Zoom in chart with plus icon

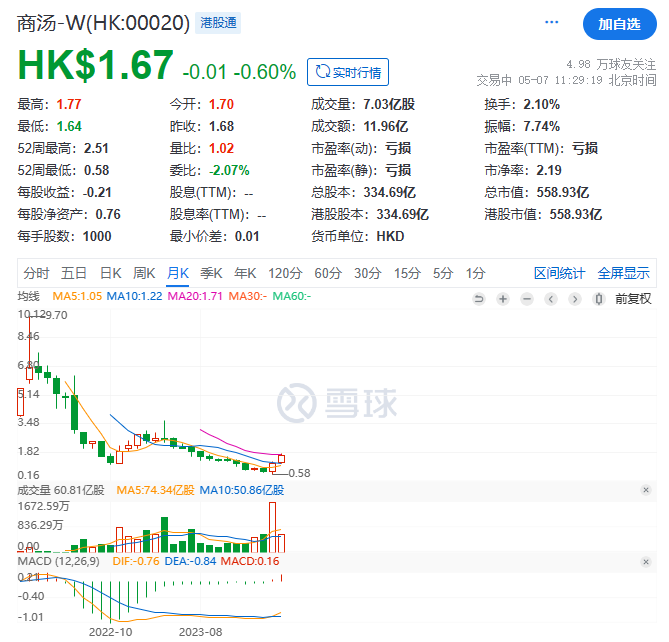click(x=503, y=299)
